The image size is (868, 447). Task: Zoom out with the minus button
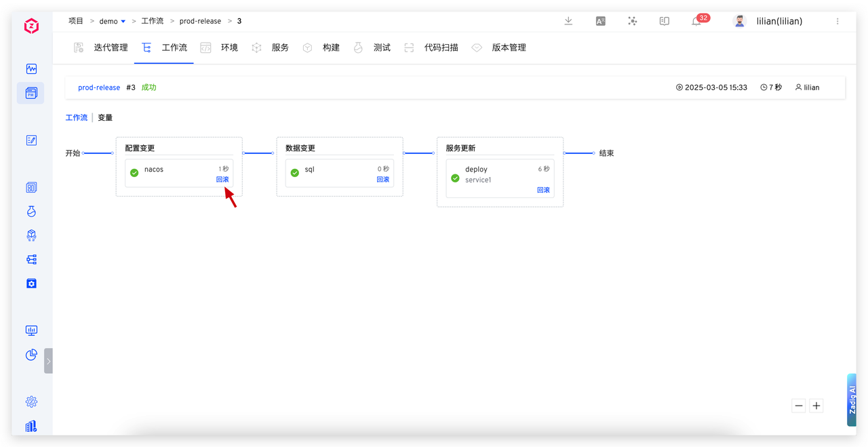(x=799, y=406)
